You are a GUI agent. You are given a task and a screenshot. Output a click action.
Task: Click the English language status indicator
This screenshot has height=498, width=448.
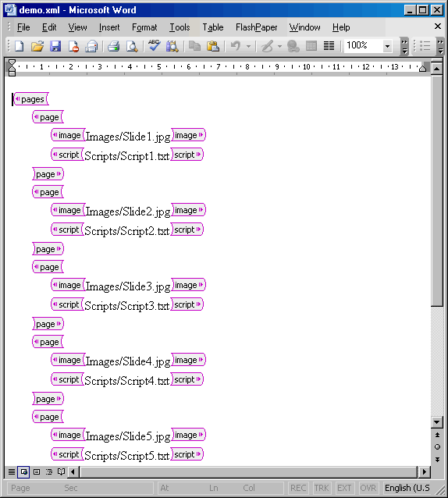pyautogui.click(x=407, y=488)
